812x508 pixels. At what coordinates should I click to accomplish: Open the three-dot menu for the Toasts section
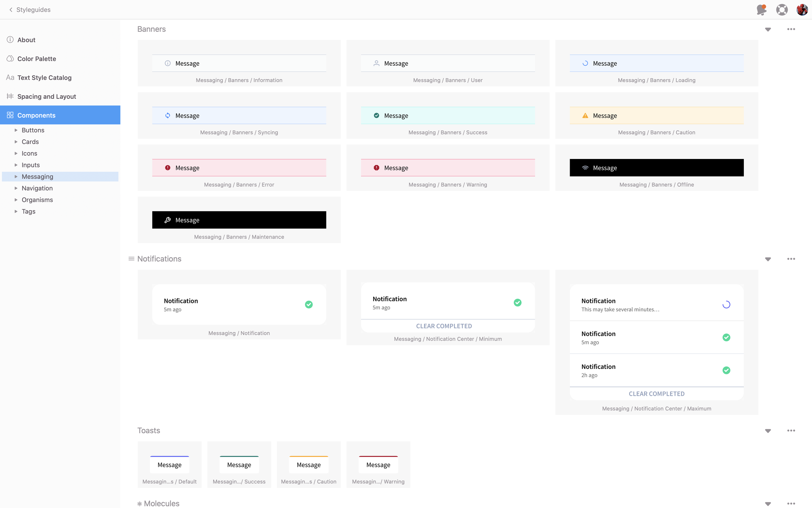tap(791, 431)
